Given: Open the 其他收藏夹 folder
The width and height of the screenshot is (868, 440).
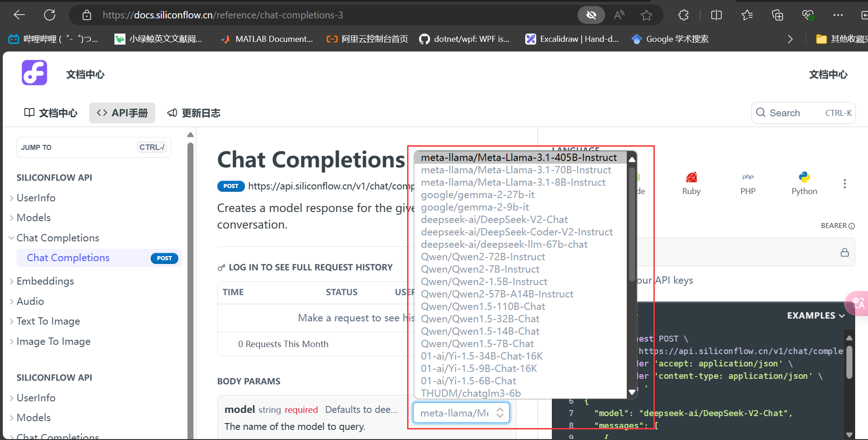Looking at the screenshot, I should pyautogui.click(x=842, y=39).
